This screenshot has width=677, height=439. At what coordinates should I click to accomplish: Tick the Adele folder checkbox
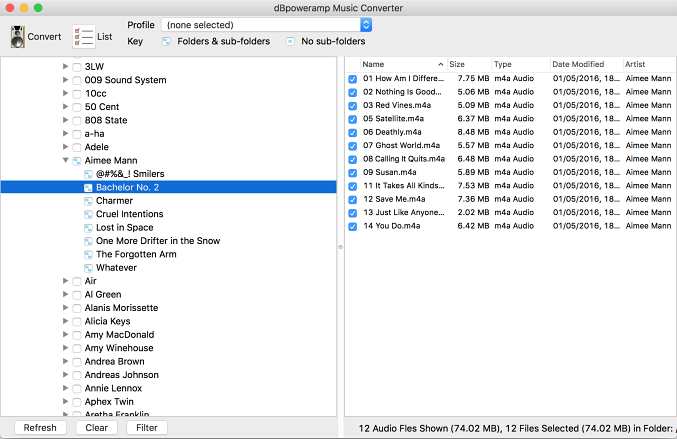pyautogui.click(x=77, y=147)
